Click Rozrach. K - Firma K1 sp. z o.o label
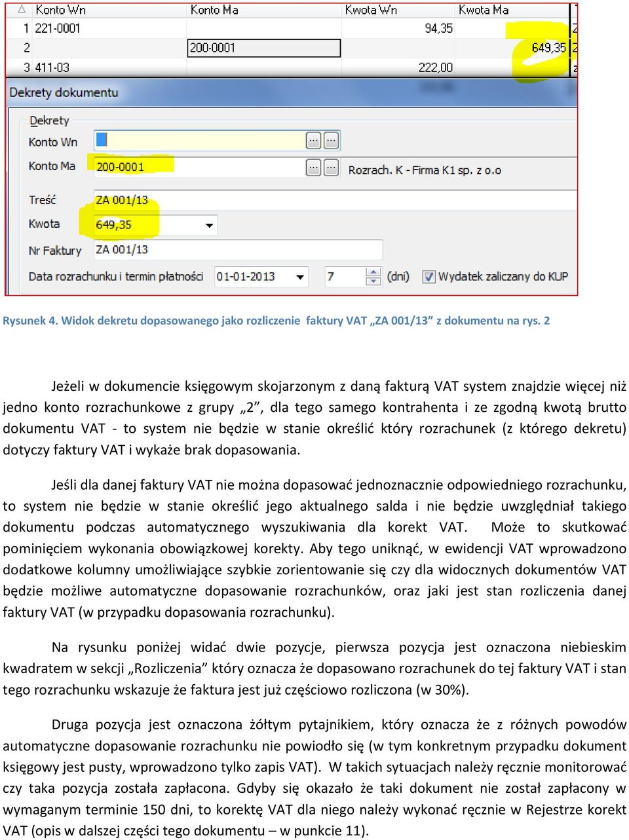 click(x=425, y=170)
